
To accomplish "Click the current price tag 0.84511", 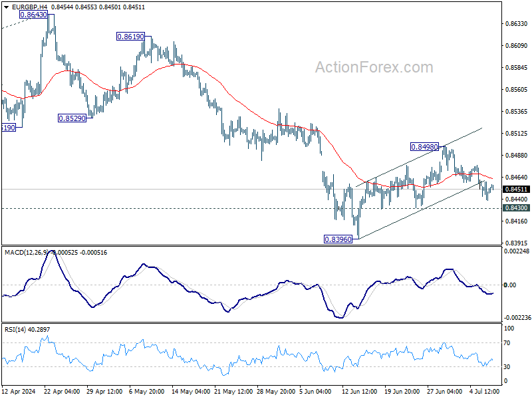I will tap(516, 190).
